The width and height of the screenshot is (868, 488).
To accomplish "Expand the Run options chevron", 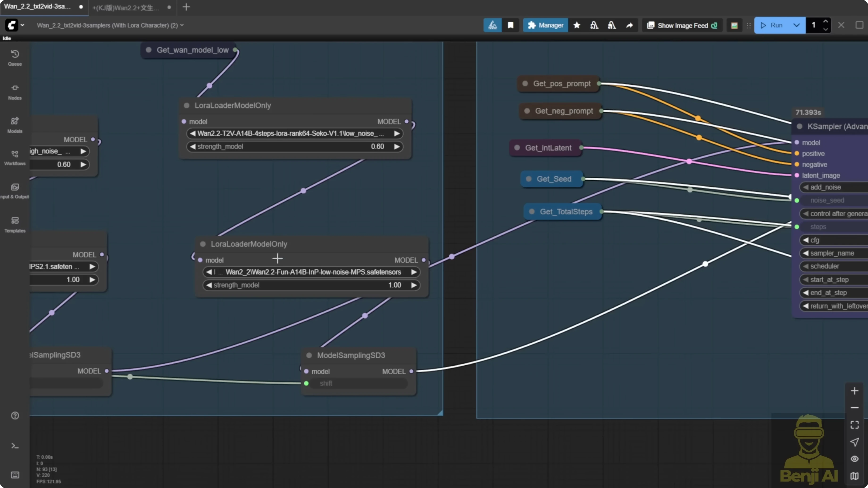I will point(797,25).
